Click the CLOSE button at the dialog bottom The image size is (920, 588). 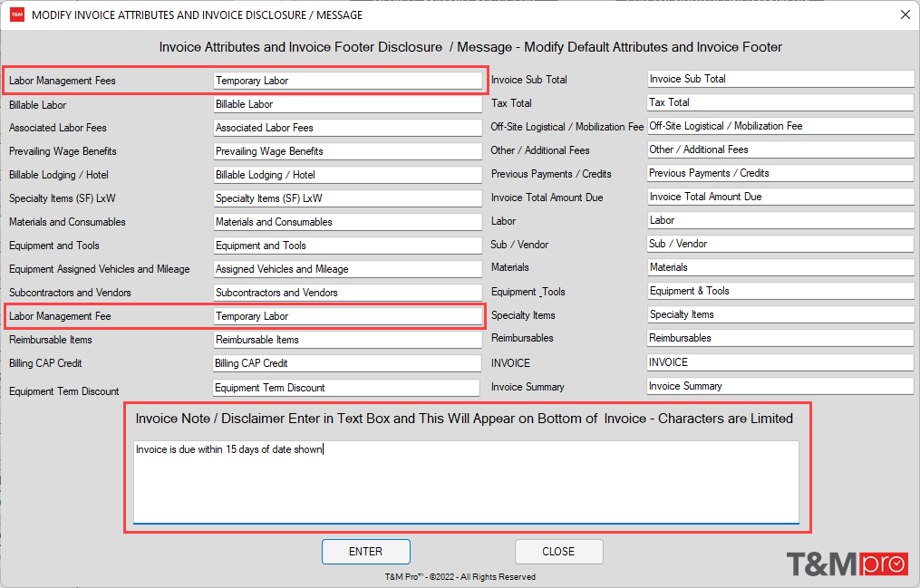(x=558, y=552)
